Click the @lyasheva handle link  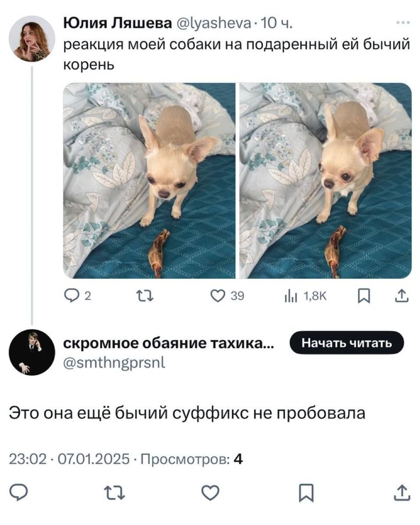[214, 23]
